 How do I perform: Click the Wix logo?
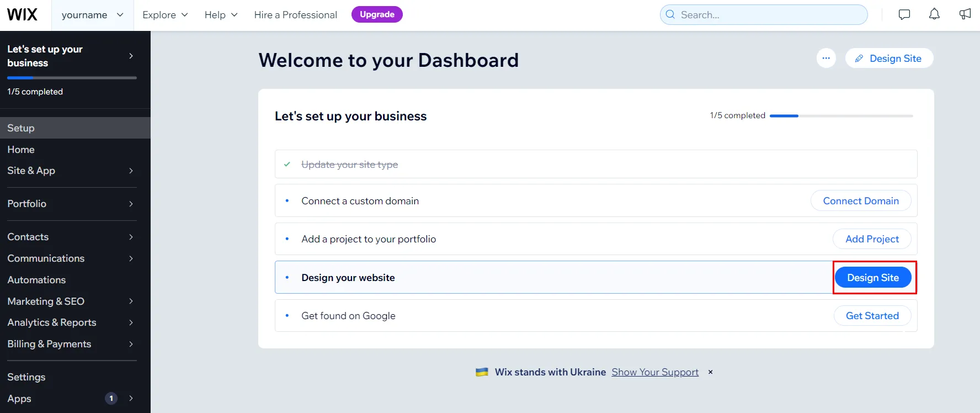22,14
